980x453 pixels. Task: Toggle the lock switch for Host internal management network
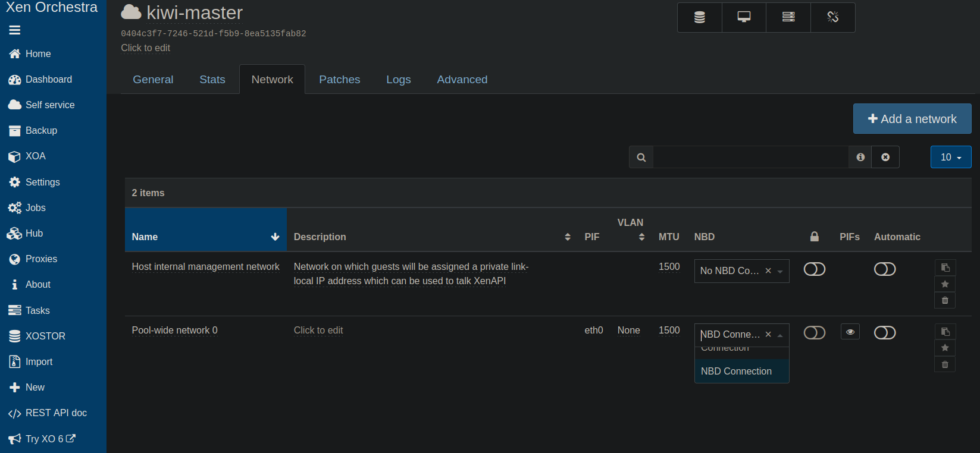[815, 269]
